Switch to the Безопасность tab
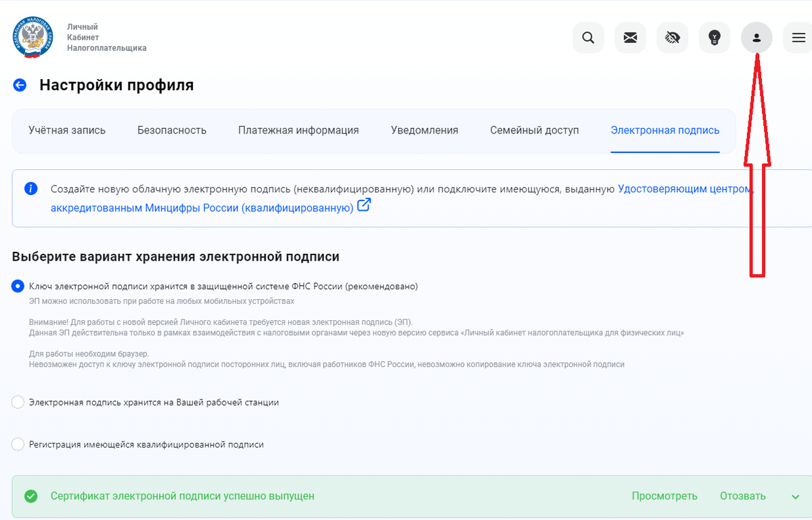 [x=172, y=130]
